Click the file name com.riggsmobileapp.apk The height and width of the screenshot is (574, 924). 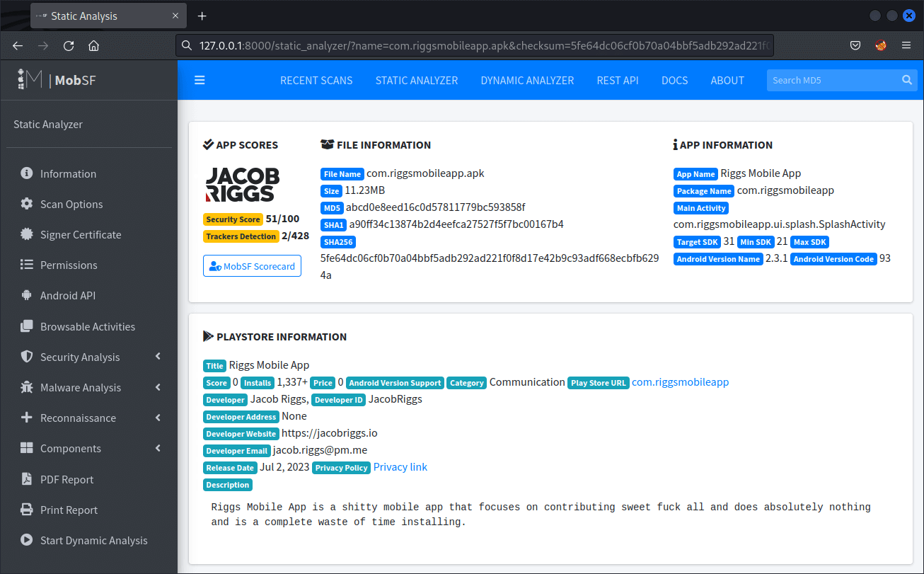425,173
